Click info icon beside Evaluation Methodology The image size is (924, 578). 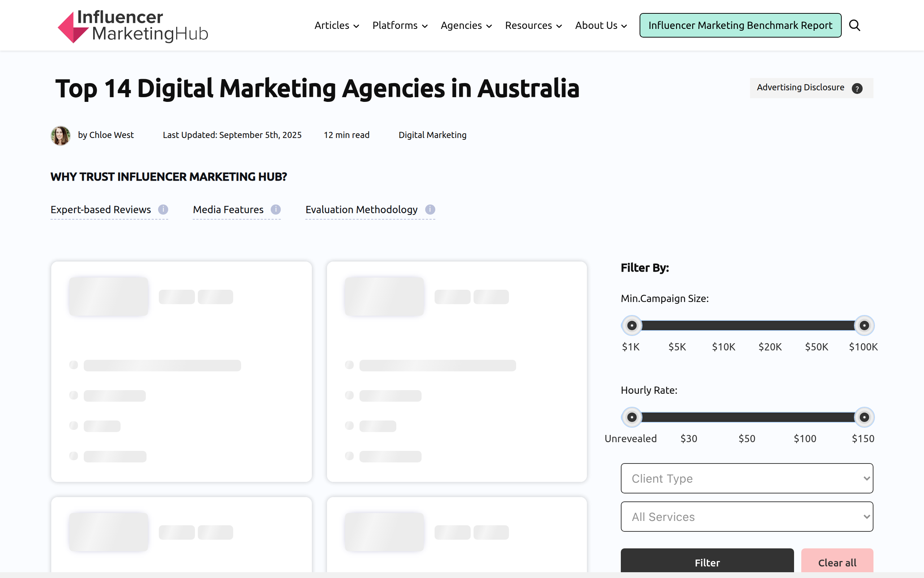(430, 210)
